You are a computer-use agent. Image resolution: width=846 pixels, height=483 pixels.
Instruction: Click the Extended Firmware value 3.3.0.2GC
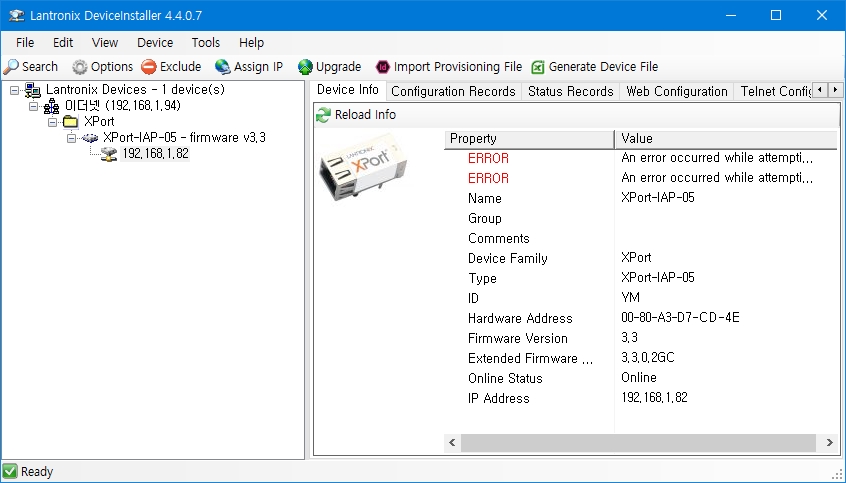click(x=647, y=358)
